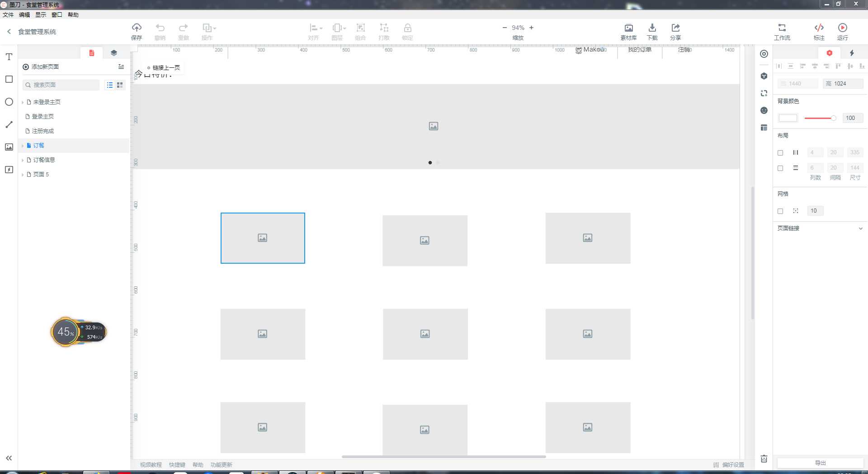Viewport: 868px width, 474px height.
Task: Switch page list to list view
Action: [x=110, y=85]
